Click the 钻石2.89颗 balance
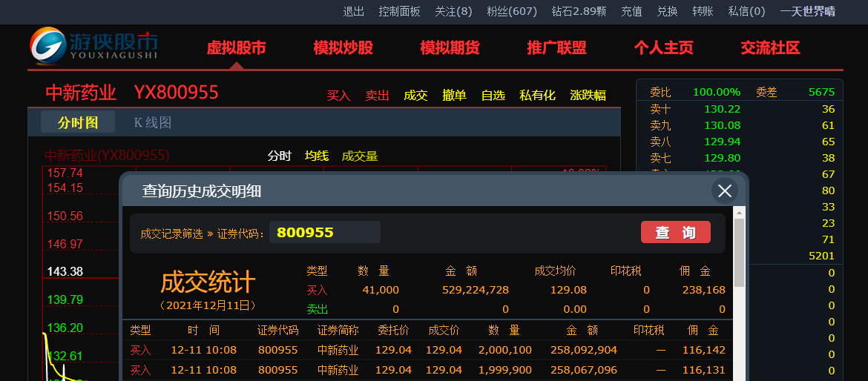The width and height of the screenshot is (868, 381). [x=579, y=11]
